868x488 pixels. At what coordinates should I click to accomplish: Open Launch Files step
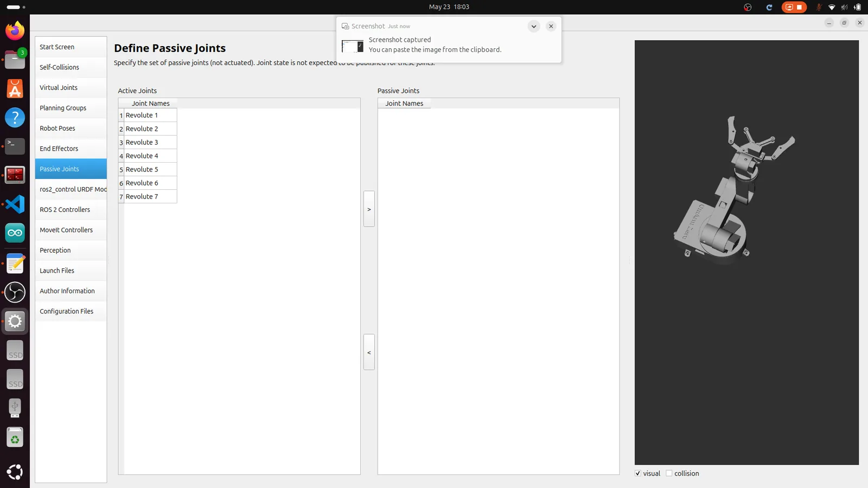(x=71, y=271)
